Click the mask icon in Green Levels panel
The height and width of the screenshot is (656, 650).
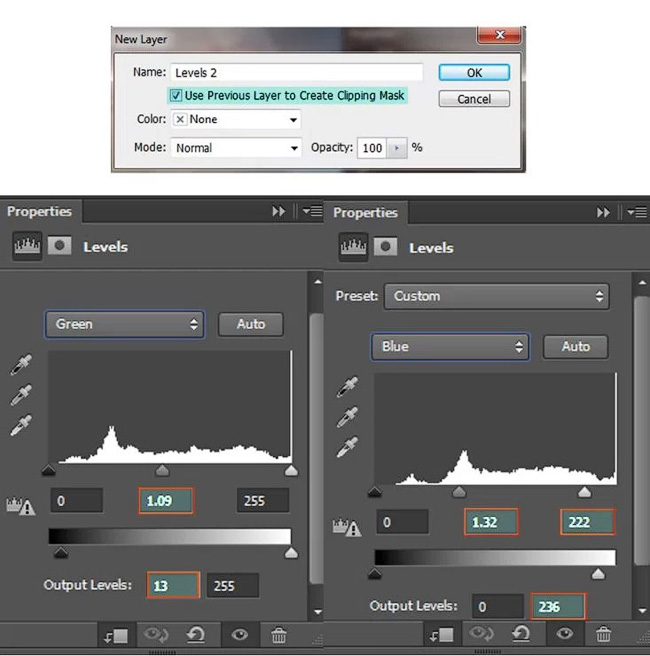pos(59,246)
